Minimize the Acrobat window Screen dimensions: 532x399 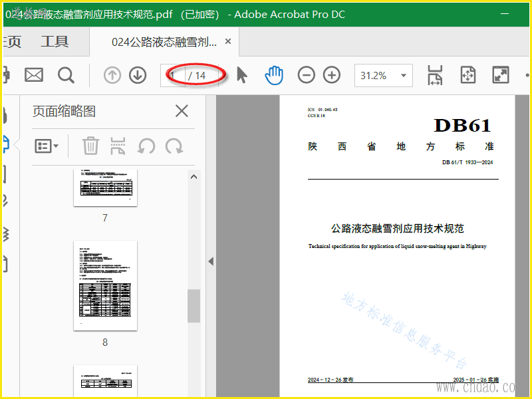click(x=505, y=13)
